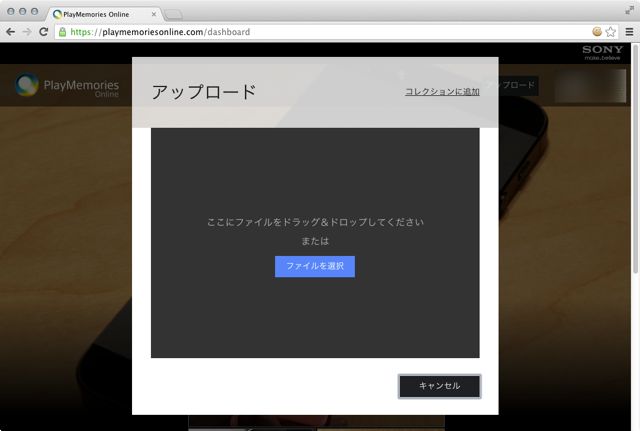Click the アップロード button behind the dialog
This screenshot has width=640, height=431.
[x=517, y=85]
